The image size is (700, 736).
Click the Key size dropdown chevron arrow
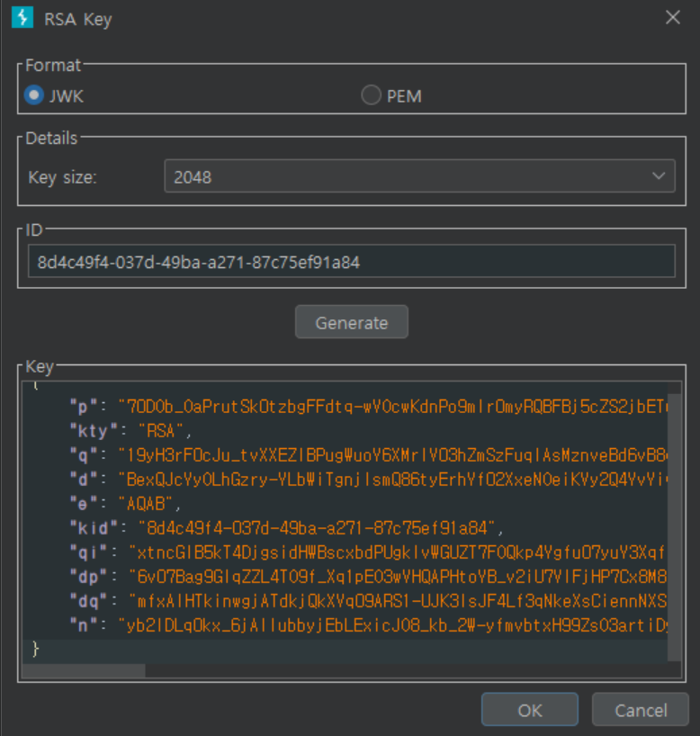pos(659,176)
